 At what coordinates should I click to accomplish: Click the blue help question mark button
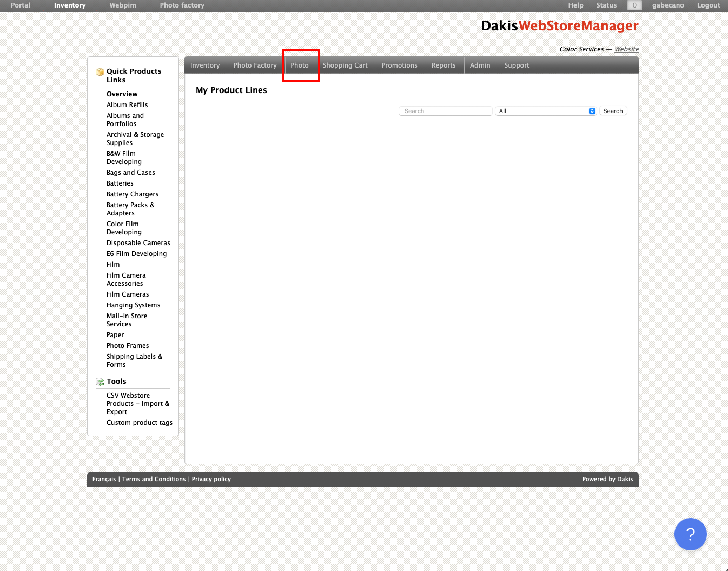690,534
